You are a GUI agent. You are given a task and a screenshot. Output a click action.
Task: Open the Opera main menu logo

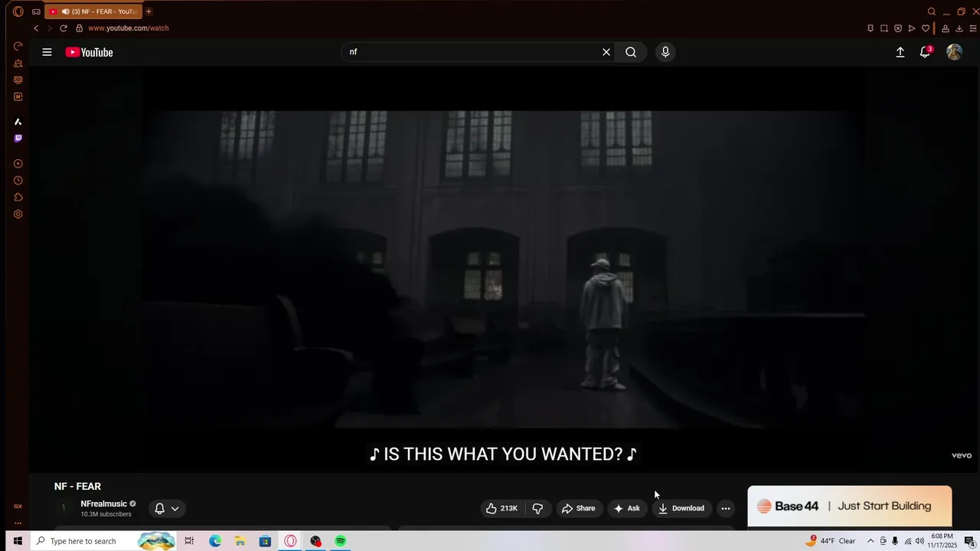pos(18,11)
